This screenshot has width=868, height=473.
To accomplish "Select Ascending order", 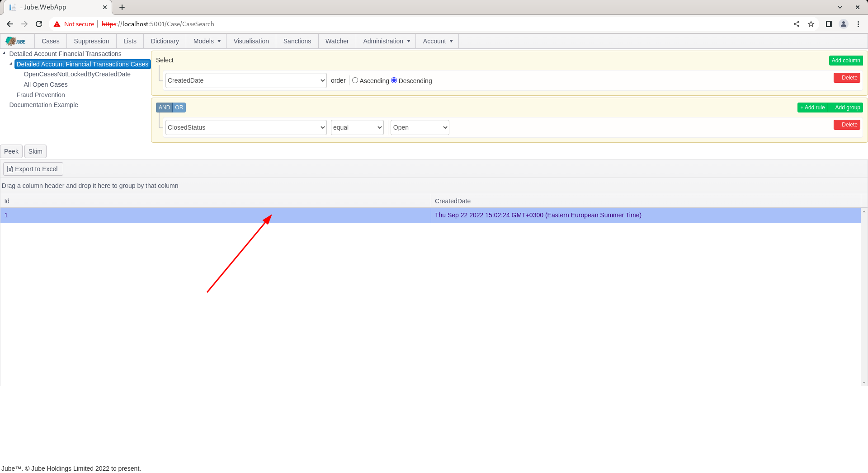I will [x=355, y=80].
